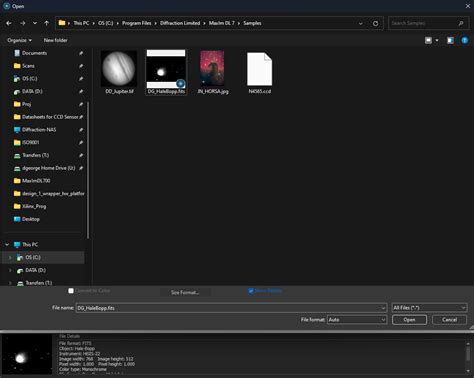Click the Cancel button
This screenshot has height=378, width=474.
click(449, 320)
